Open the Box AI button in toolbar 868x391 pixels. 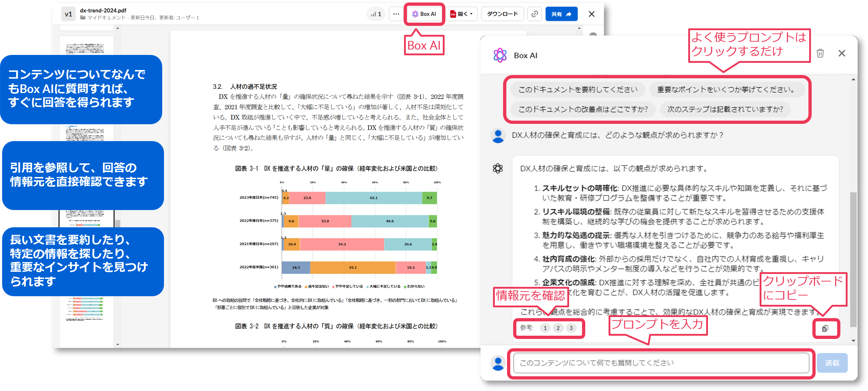tap(424, 14)
